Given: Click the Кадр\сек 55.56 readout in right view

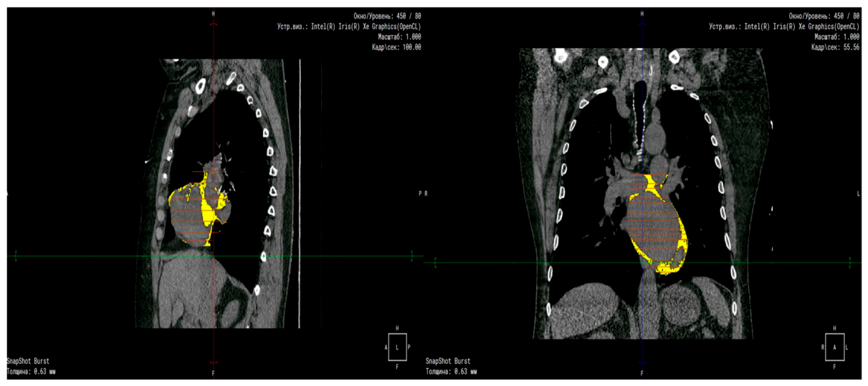Looking at the screenshot, I should click(835, 47).
